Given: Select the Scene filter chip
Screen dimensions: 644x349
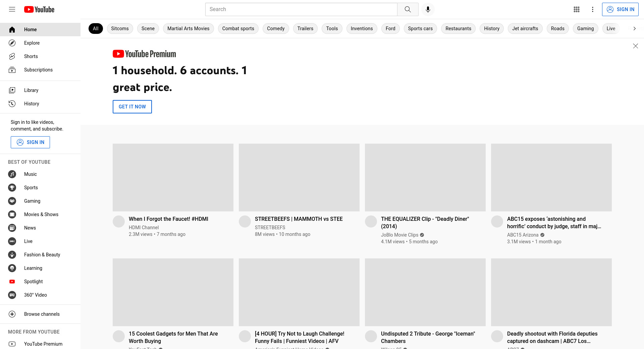Looking at the screenshot, I should (x=148, y=29).
